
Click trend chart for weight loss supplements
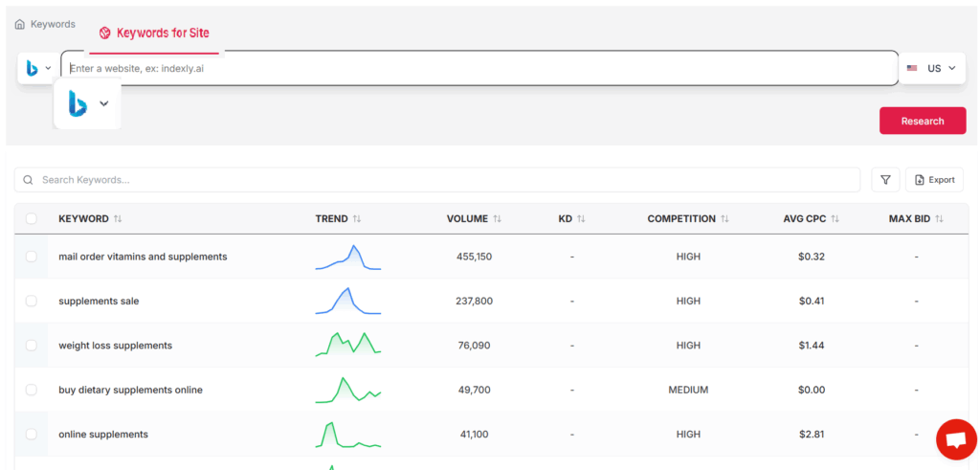pos(348,345)
